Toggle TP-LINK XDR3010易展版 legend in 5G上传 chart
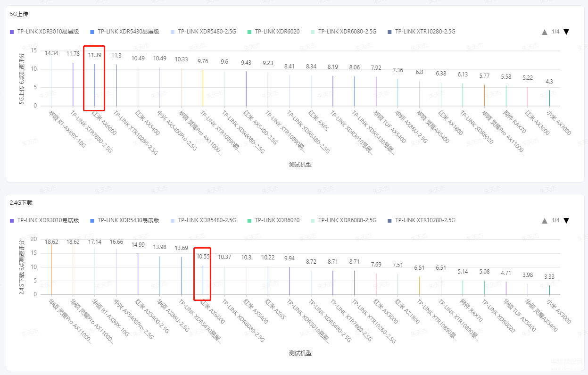588x375 pixels. [x=44, y=32]
